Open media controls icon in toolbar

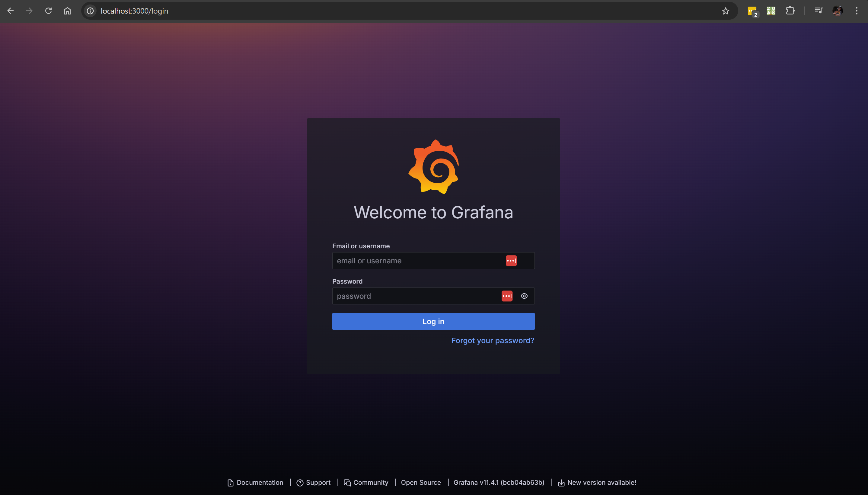[819, 11]
